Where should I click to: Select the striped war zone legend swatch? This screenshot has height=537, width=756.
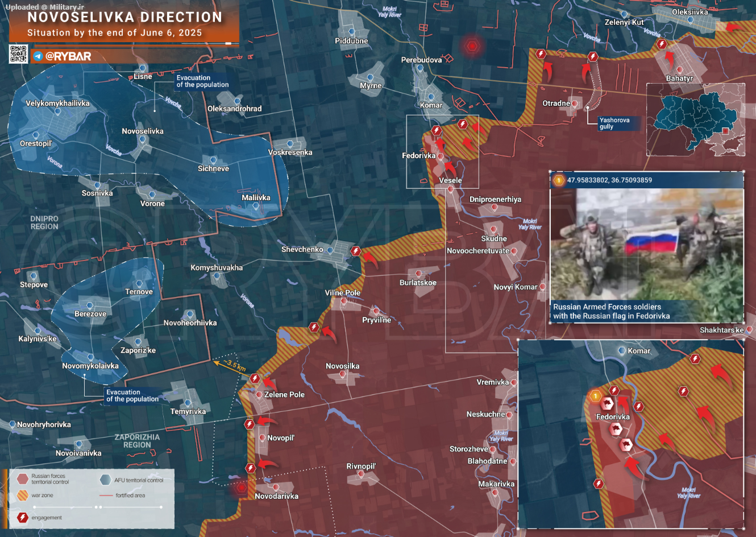[22, 495]
